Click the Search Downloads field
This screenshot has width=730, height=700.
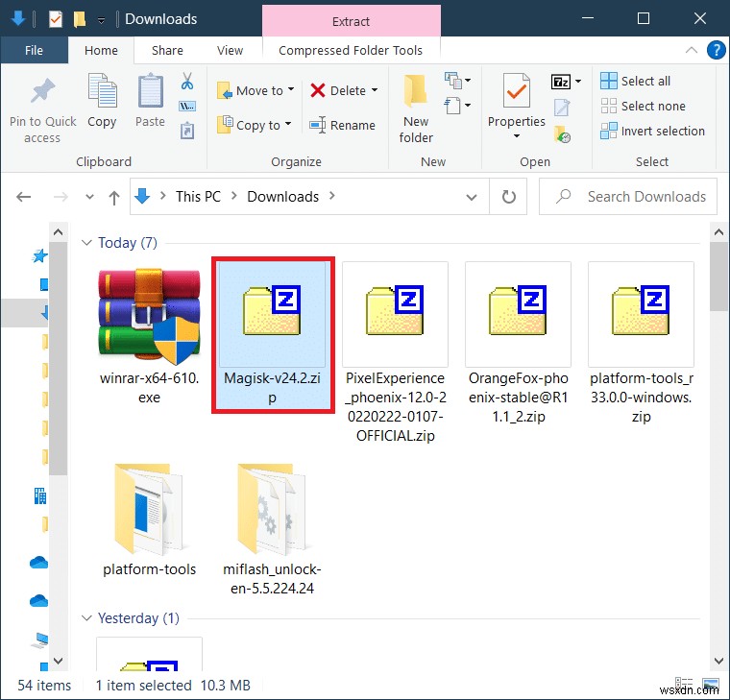pyautogui.click(x=627, y=197)
